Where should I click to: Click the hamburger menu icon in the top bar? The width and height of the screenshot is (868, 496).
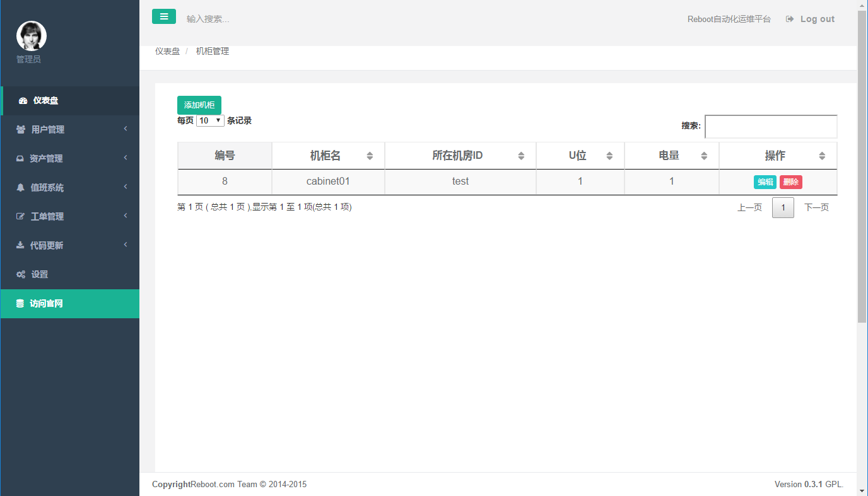pyautogui.click(x=164, y=16)
